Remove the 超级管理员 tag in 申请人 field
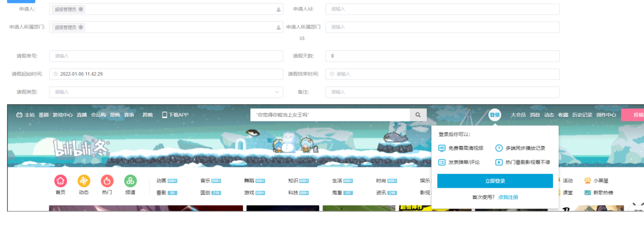Image resolution: width=644 pixels, height=235 pixels. [81, 9]
